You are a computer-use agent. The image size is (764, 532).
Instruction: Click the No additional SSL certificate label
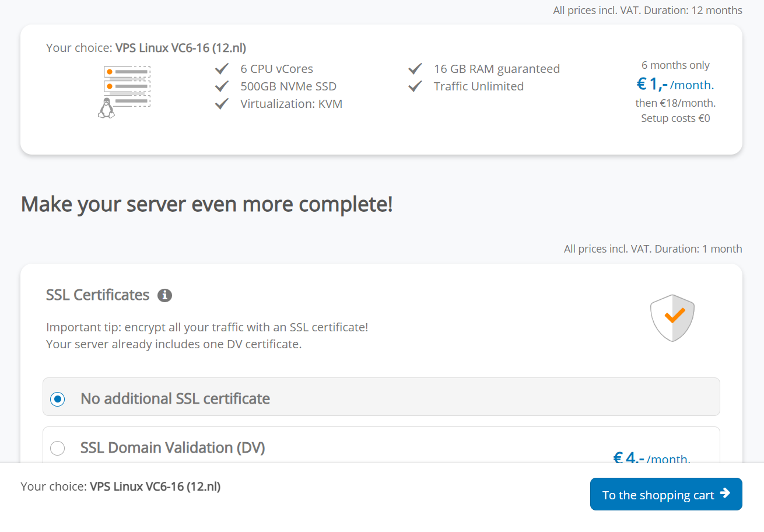[x=175, y=398]
